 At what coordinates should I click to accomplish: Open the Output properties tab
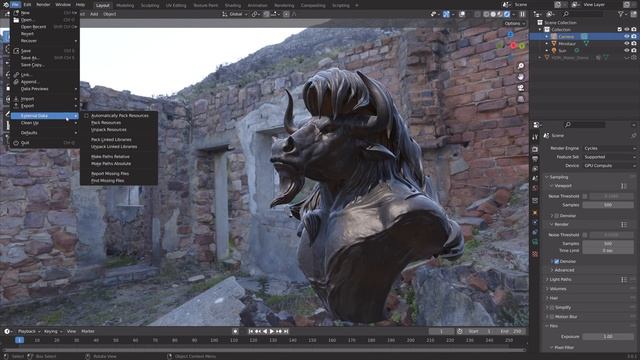coord(535,159)
